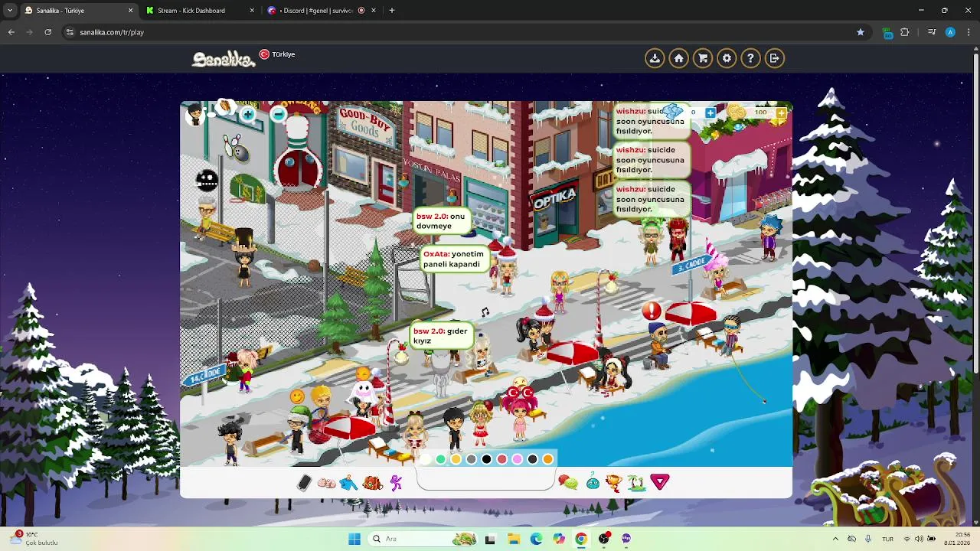980x551 pixels.
Task: Open the Windows Start button
Action: point(354,539)
